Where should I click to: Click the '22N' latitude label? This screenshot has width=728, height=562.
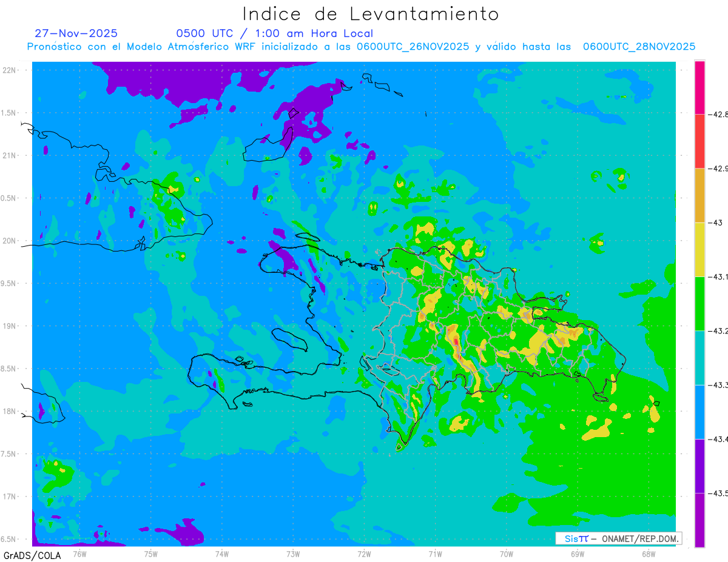[10, 70]
